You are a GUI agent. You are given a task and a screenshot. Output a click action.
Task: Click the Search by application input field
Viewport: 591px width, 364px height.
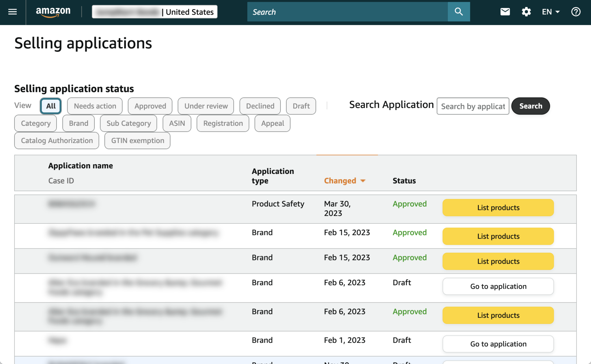tap(473, 106)
